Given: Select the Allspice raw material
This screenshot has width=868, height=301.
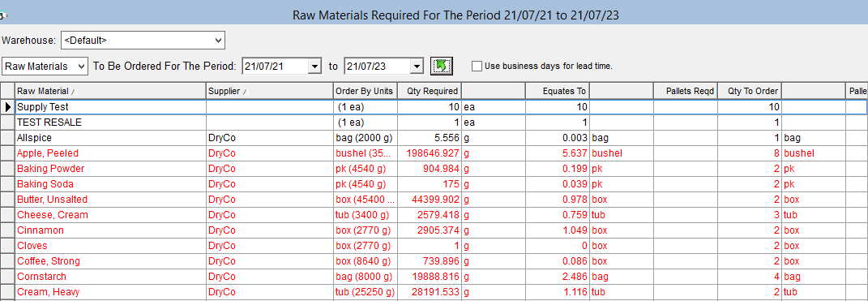Looking at the screenshot, I should coord(110,137).
